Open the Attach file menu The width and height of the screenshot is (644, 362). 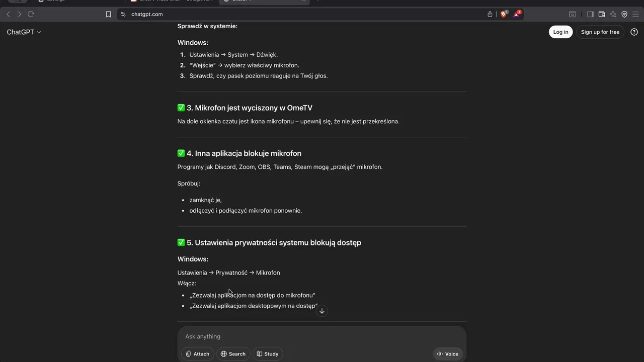point(197,354)
